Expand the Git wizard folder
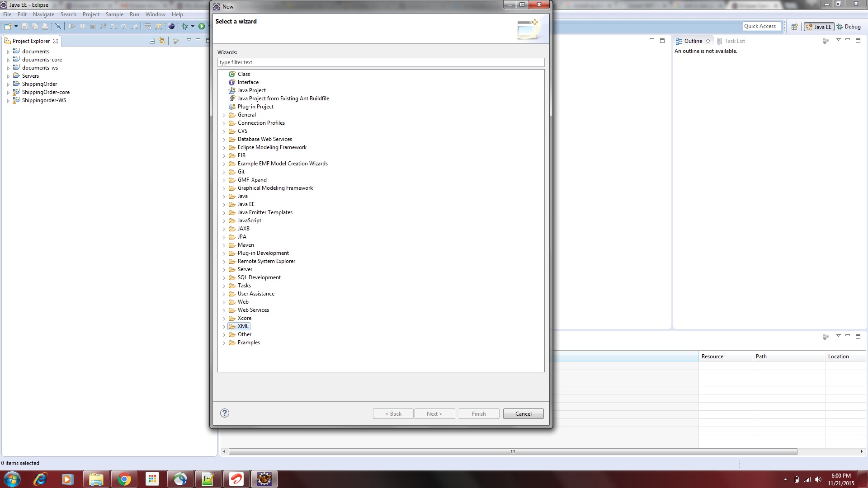The image size is (868, 488). (224, 172)
